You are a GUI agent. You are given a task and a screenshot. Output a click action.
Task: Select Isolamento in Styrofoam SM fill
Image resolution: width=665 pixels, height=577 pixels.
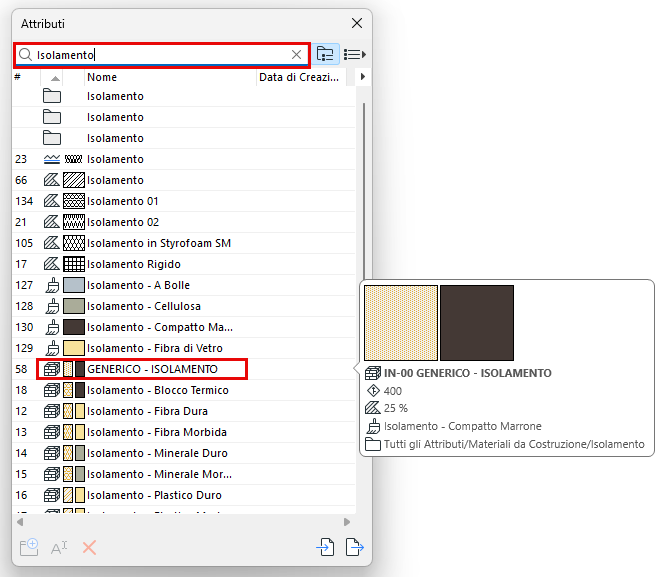click(159, 243)
